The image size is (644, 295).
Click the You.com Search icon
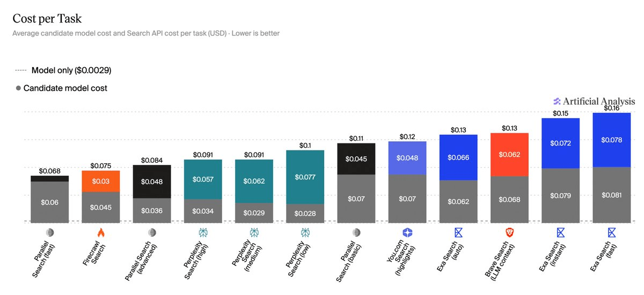tap(407, 233)
